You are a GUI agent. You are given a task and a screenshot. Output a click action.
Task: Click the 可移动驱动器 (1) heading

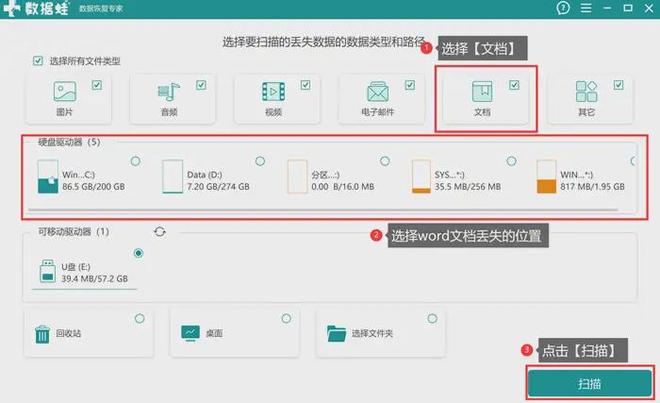74,232
